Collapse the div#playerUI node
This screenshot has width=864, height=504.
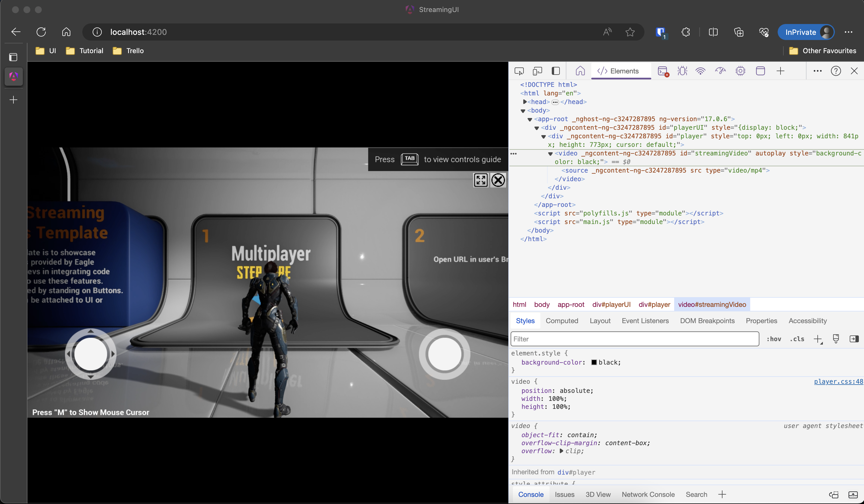coord(537,128)
